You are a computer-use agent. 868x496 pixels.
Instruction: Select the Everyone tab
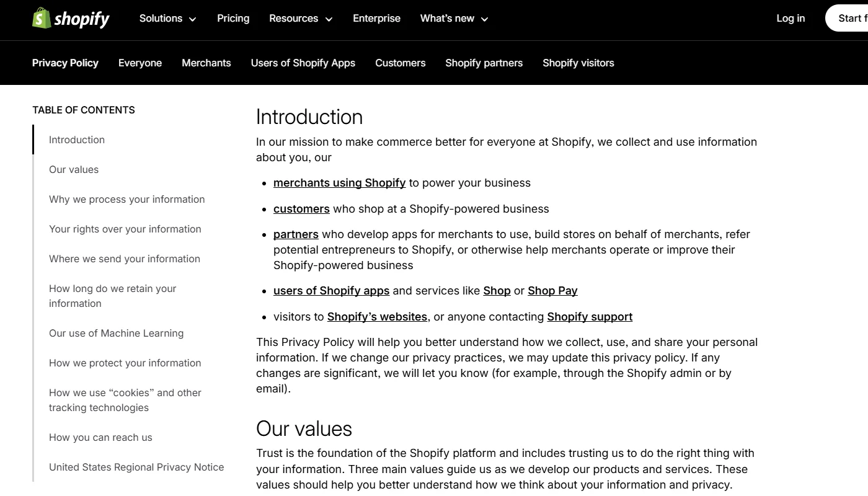(139, 63)
